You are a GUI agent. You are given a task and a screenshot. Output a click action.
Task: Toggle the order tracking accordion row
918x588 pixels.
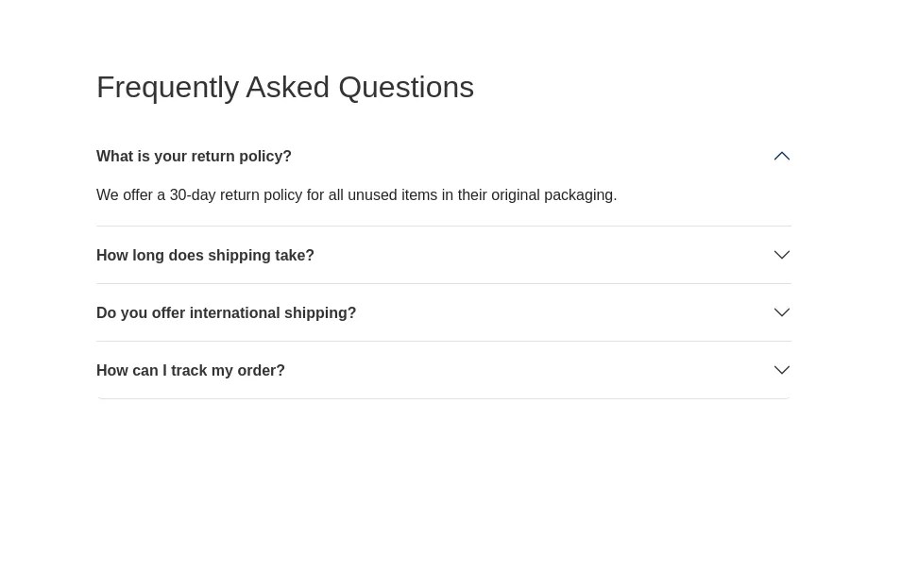(443, 371)
